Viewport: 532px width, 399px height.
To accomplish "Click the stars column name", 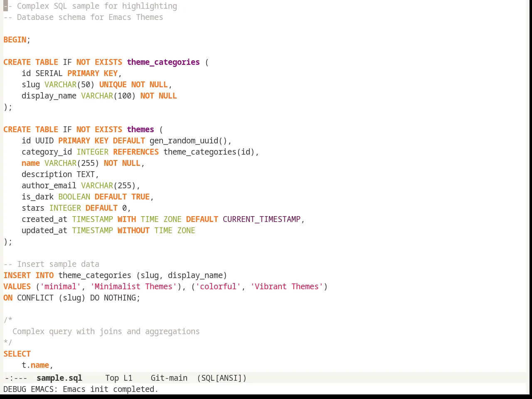I will tap(33, 208).
